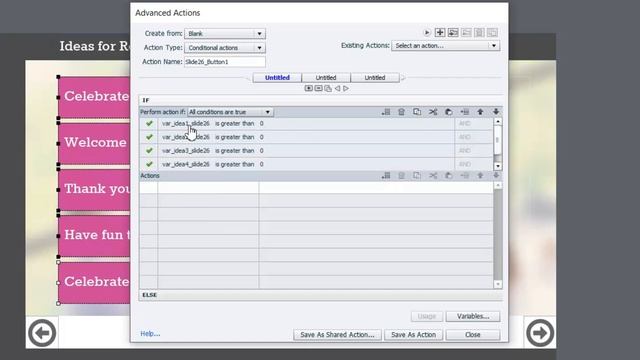
Task: Add a row in the Actions toolbar
Action: [x=386, y=176]
